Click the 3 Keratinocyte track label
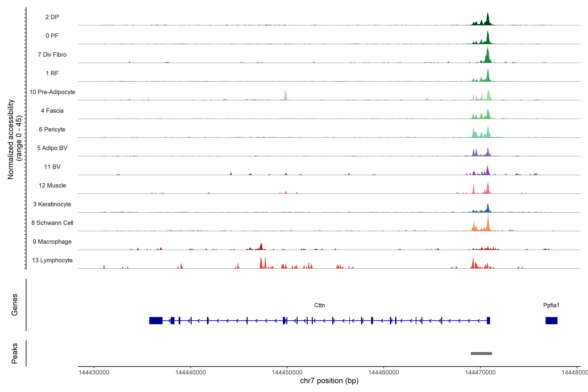588x392 pixels. [x=52, y=204]
